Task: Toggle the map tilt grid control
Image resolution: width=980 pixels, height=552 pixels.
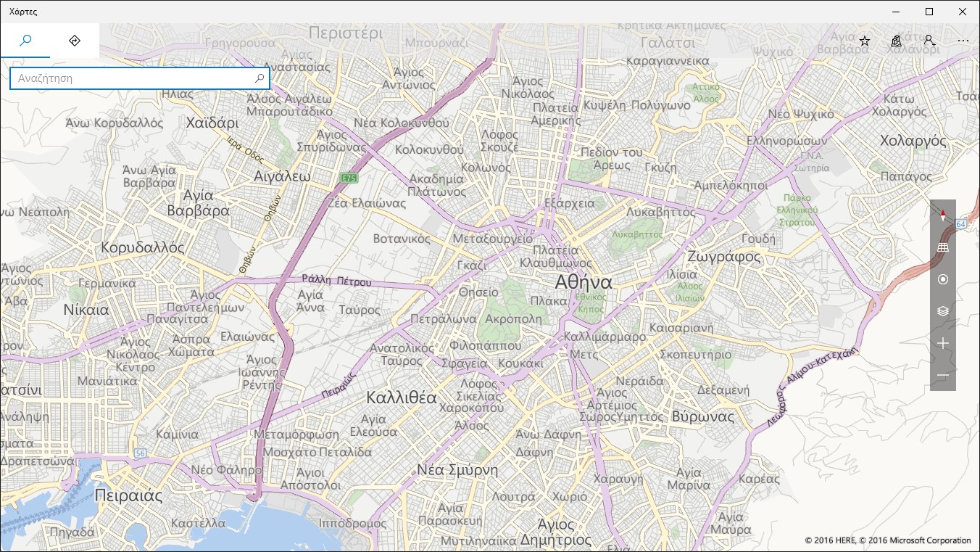Action: click(x=943, y=247)
